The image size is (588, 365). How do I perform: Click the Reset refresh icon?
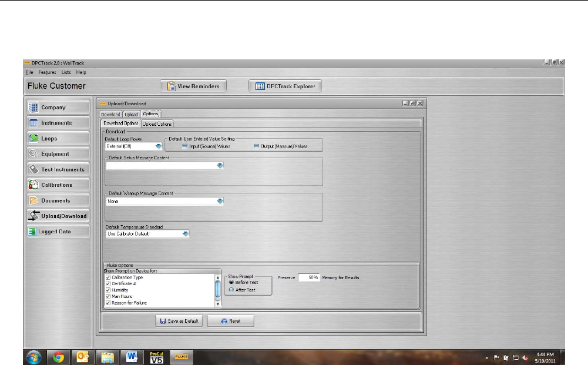tap(224, 321)
